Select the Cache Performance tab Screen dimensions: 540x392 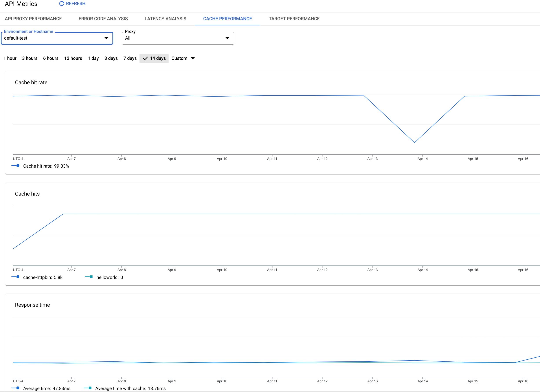coord(227,18)
